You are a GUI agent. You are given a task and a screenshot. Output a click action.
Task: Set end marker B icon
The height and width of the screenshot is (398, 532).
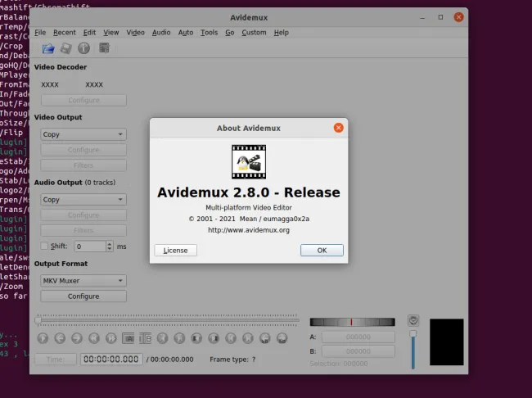(x=145, y=338)
